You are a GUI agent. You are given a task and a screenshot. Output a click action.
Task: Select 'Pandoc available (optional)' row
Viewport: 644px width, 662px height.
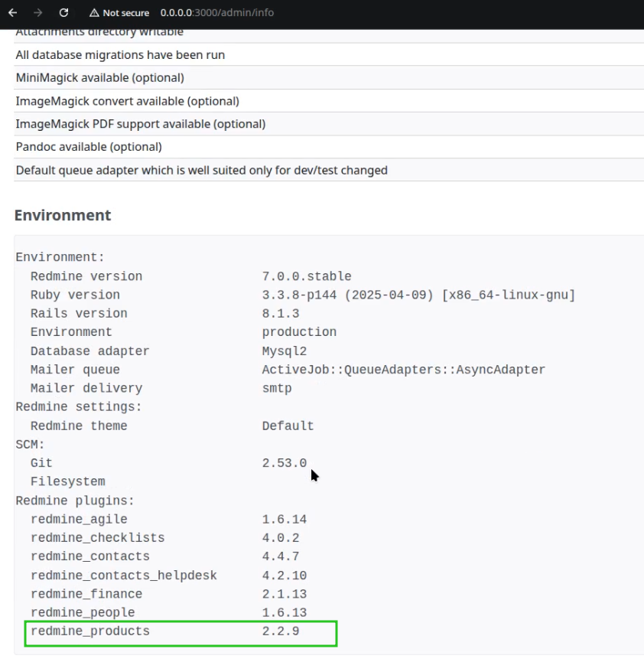[x=329, y=146]
